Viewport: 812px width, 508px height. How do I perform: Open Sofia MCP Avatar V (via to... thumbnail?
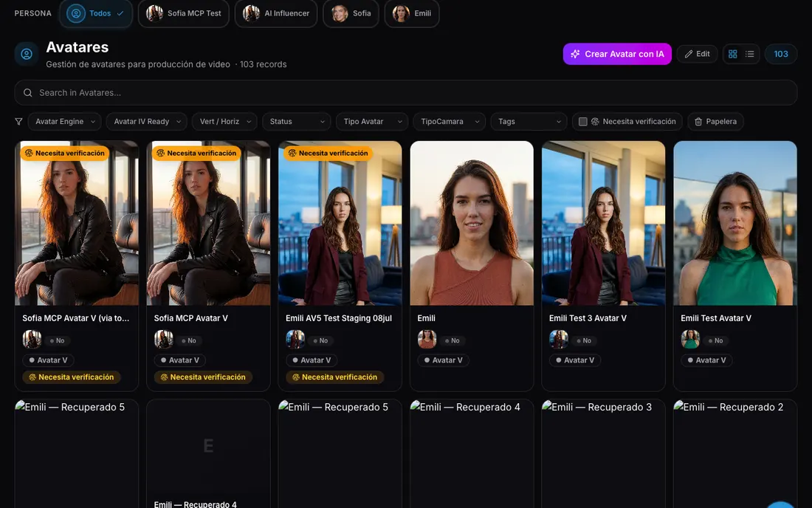coord(77,223)
